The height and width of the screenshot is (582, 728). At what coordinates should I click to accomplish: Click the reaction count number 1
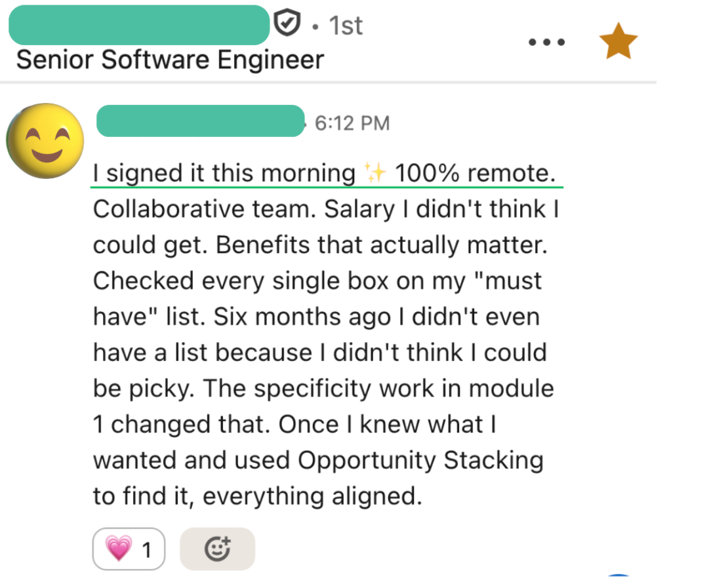click(x=146, y=550)
